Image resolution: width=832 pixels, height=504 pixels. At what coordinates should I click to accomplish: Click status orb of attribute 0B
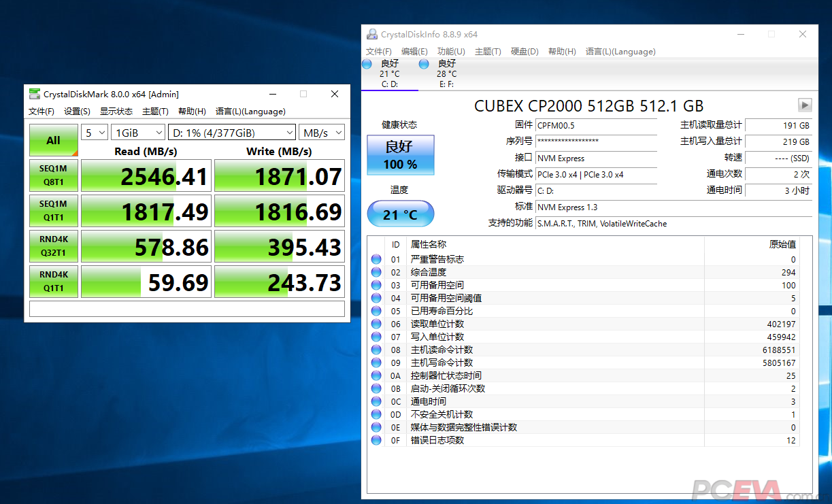(376, 388)
